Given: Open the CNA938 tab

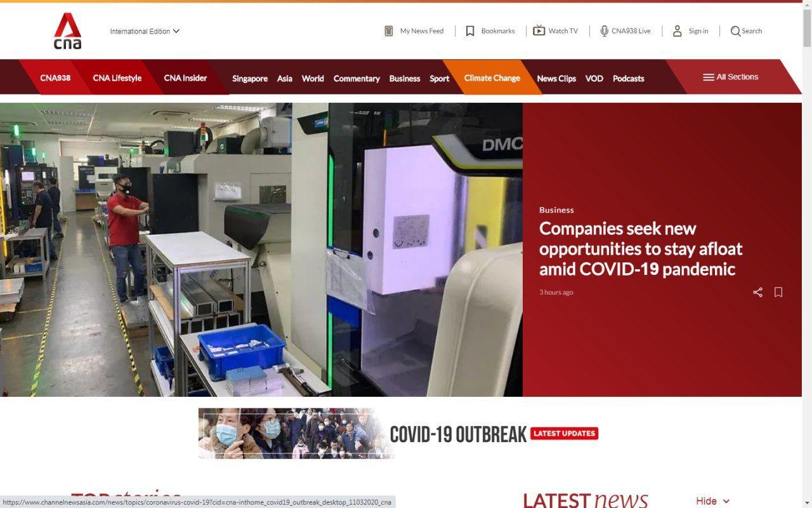Looking at the screenshot, I should click(55, 77).
